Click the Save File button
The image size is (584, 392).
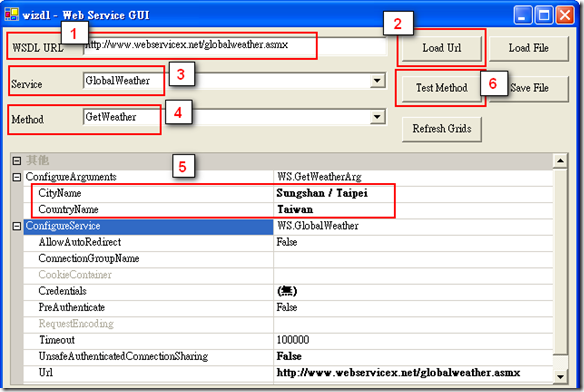point(529,88)
